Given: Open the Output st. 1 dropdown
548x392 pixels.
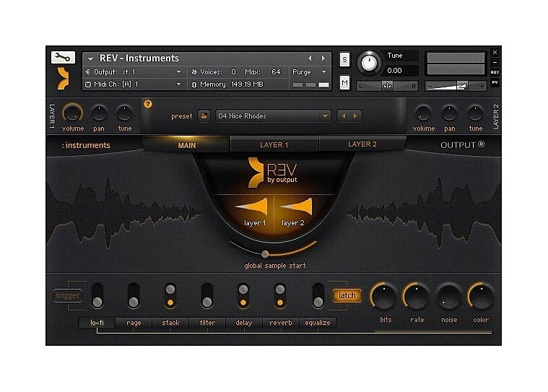Looking at the screenshot, I should click(178, 72).
